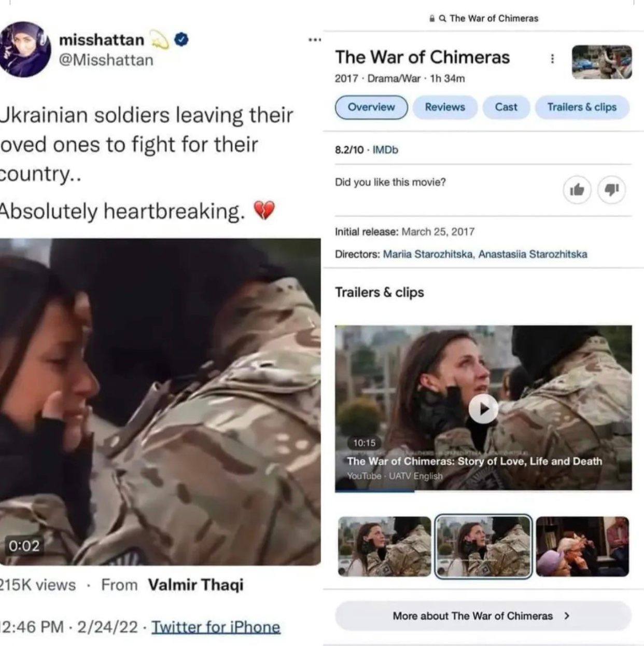Switch to the Reviews tab
Viewport: 644px width, 646px height.
(x=445, y=107)
